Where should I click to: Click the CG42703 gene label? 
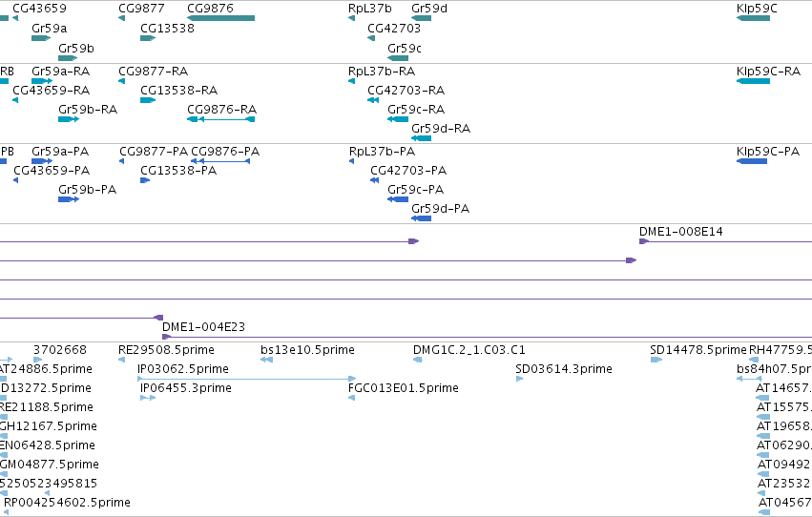[x=394, y=29]
